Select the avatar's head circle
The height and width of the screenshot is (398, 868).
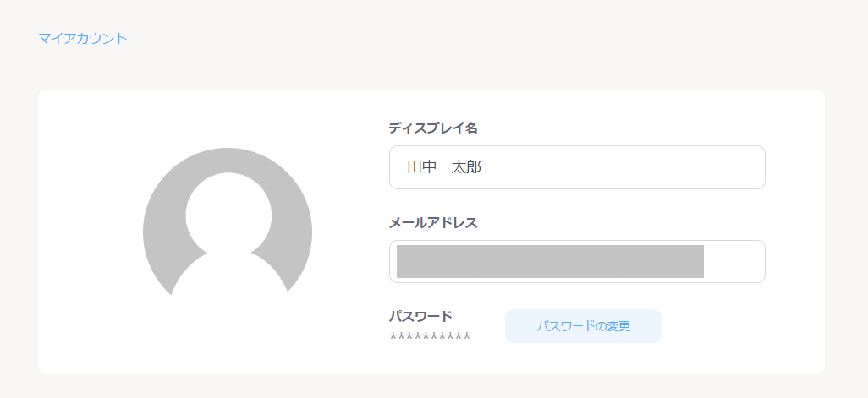[228, 213]
